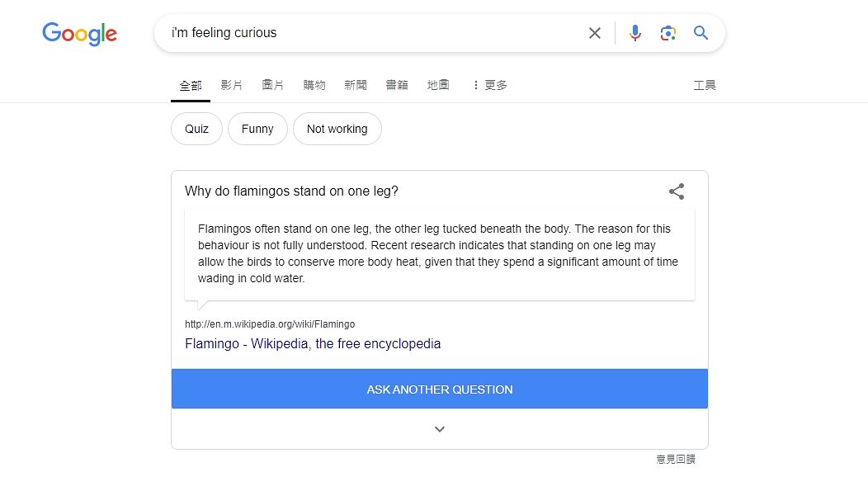Open the Flamingo - Wikipedia link

pyautogui.click(x=313, y=343)
